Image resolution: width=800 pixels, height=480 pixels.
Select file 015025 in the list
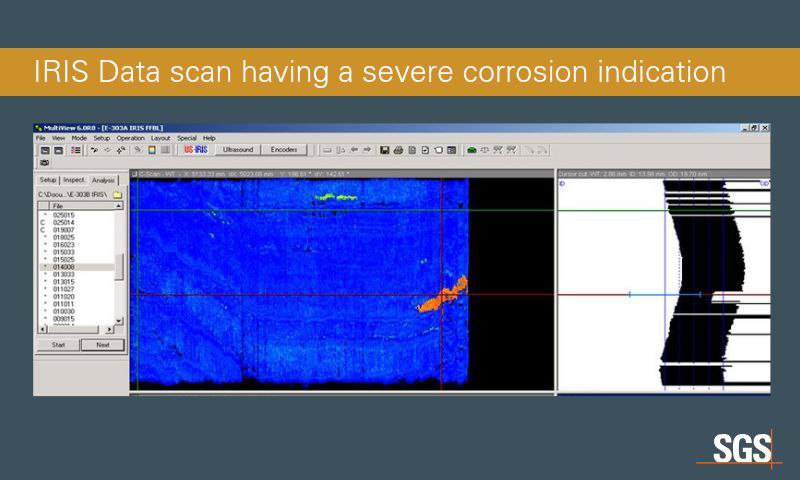click(64, 260)
